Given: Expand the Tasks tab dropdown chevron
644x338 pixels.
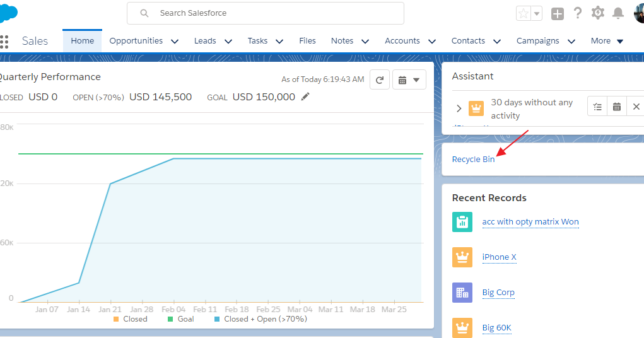Looking at the screenshot, I should pyautogui.click(x=279, y=41).
